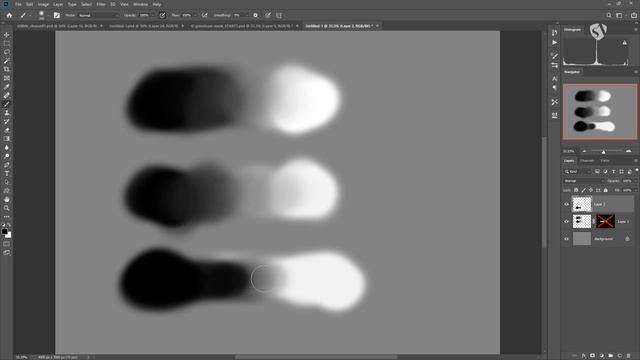Select the History Brush tool
This screenshot has height=360, width=640.
7,121
